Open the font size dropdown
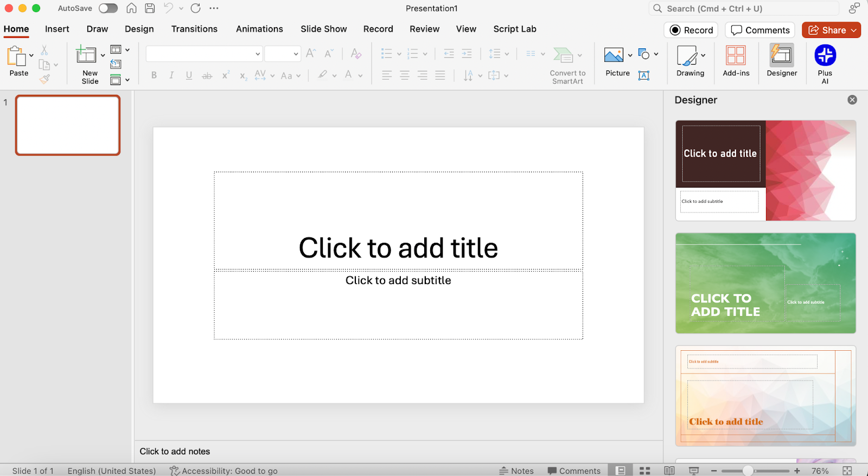 click(x=296, y=54)
